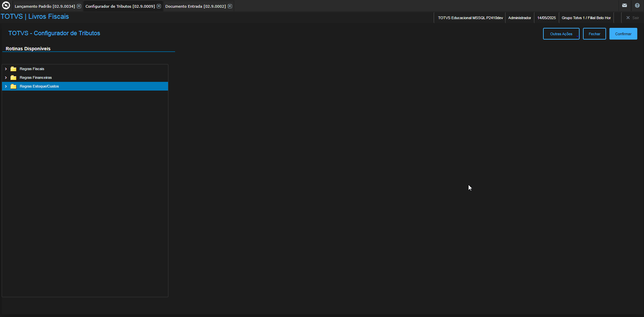This screenshot has width=644, height=317.
Task: Click the TOTVS logo icon
Action: 6,5
